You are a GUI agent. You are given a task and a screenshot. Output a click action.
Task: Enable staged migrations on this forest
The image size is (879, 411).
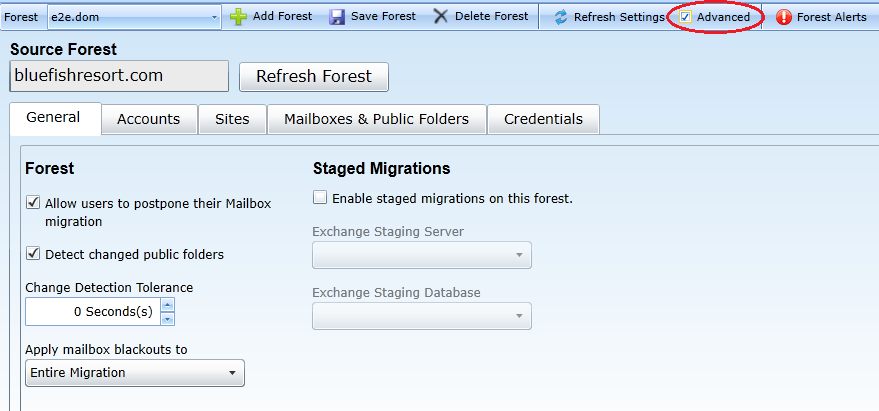[x=320, y=198]
